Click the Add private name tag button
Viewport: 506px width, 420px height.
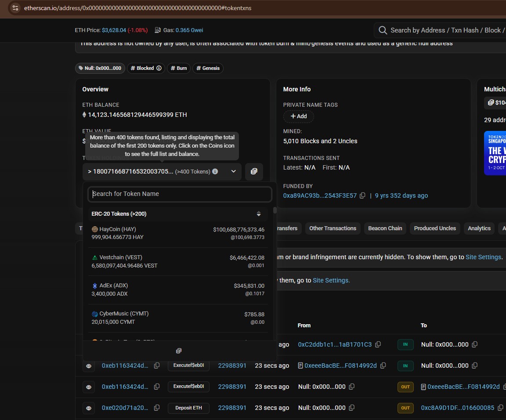click(x=299, y=116)
